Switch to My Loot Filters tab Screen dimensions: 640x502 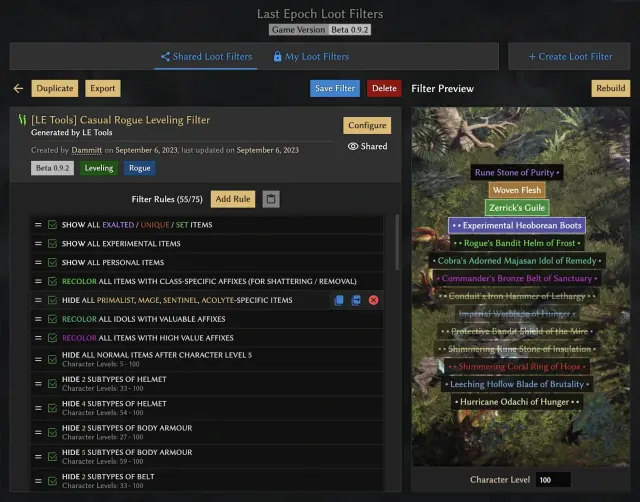pos(311,56)
